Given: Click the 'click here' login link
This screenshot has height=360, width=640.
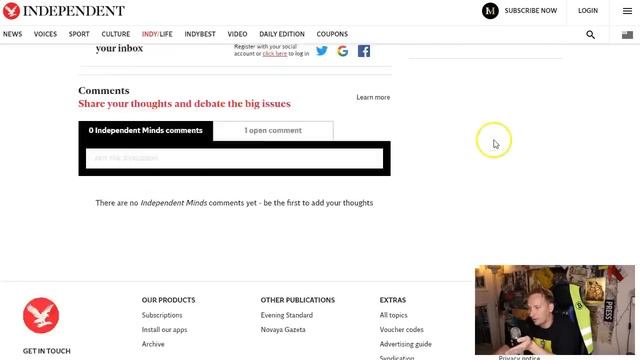Looking at the screenshot, I should click(275, 54).
